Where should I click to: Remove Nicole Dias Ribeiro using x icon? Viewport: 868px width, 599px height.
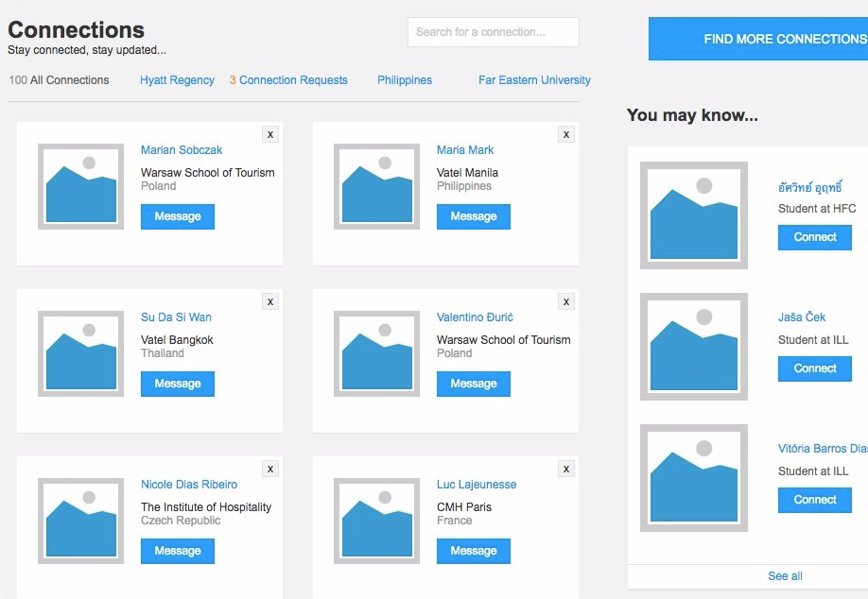270,469
